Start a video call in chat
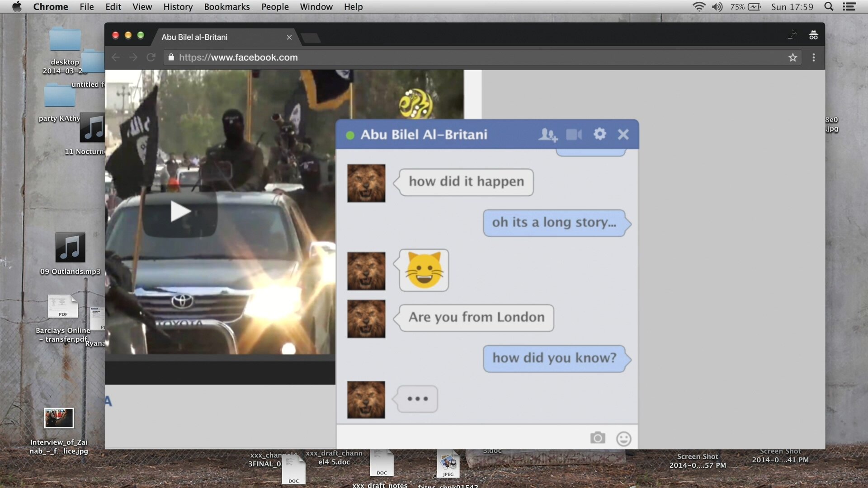The image size is (868, 488). point(574,135)
